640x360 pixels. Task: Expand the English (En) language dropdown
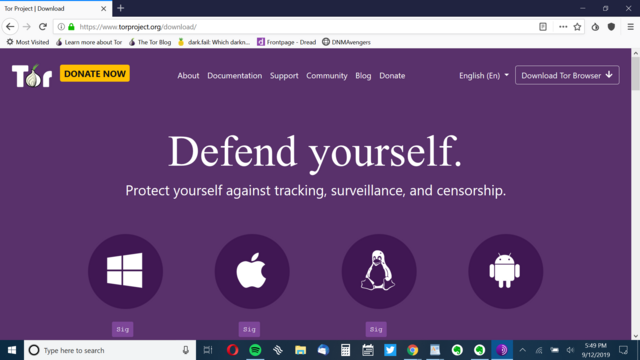coord(484,76)
